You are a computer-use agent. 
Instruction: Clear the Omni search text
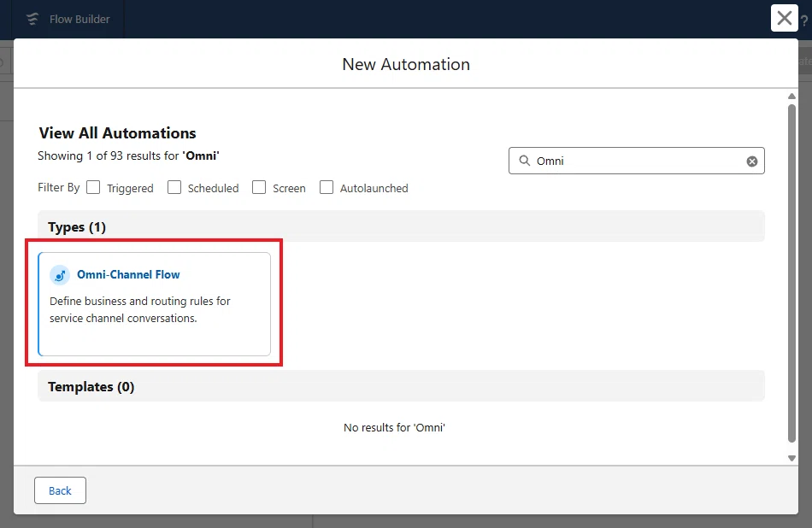752,161
